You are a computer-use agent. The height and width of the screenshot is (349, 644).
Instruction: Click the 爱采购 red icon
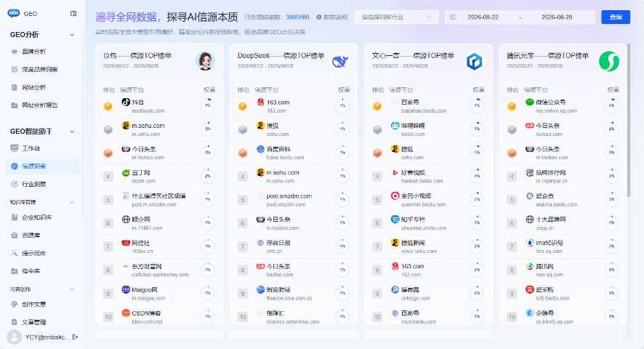click(530, 290)
